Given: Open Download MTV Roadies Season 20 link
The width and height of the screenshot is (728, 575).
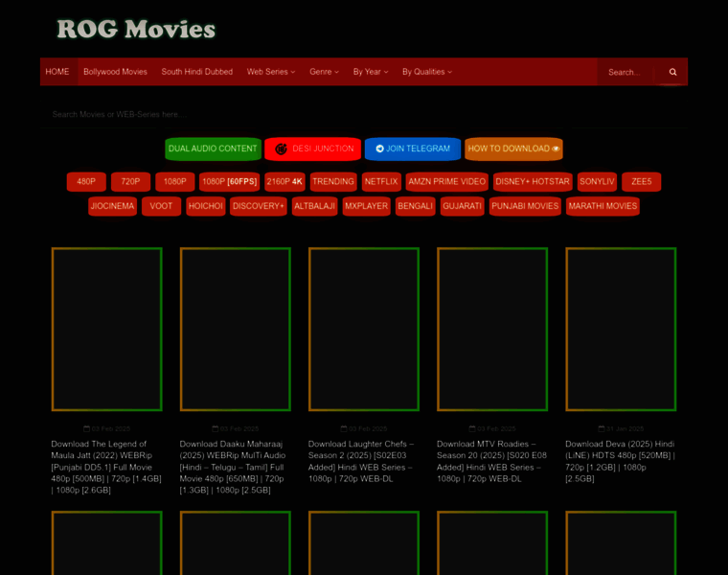Looking at the screenshot, I should 491,461.
